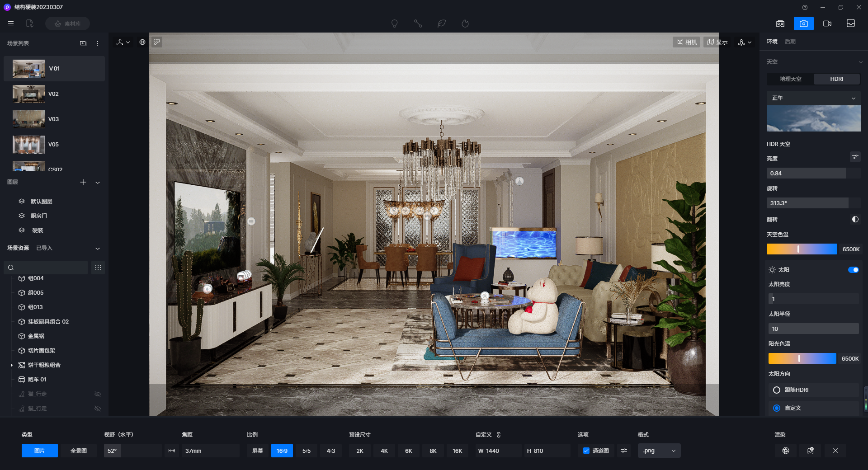The height and width of the screenshot is (470, 868).
Task: Open the hamburger main menu
Action: pos(11,23)
